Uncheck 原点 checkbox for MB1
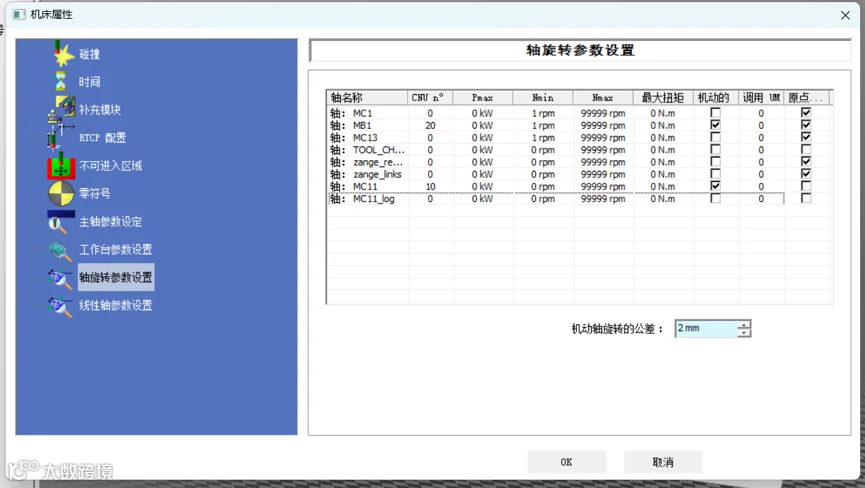This screenshot has height=488, width=865. point(806,125)
